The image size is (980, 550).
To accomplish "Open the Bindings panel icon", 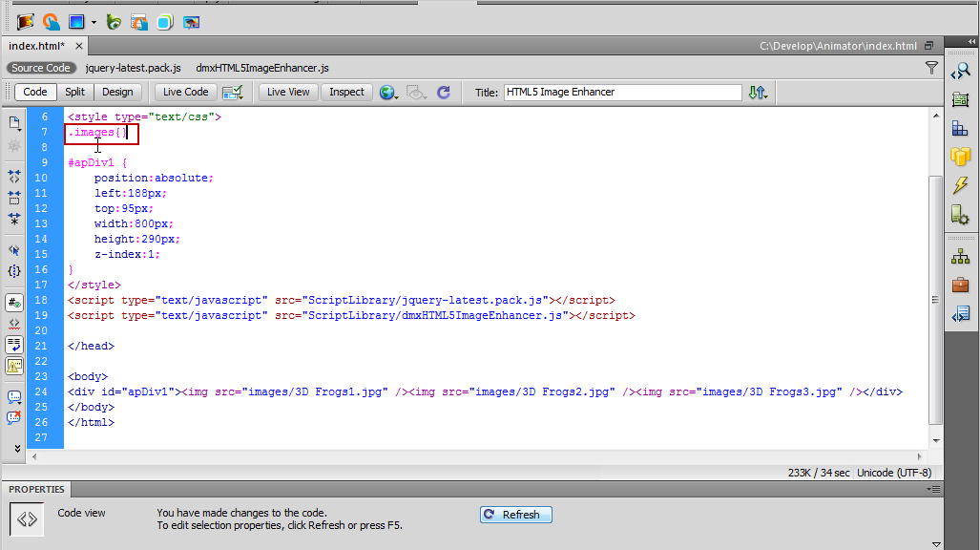I will 961,184.
